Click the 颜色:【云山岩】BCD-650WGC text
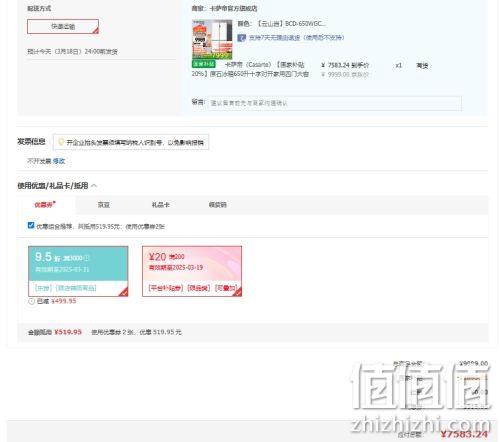The height and width of the screenshot is (442, 500). [x=282, y=24]
